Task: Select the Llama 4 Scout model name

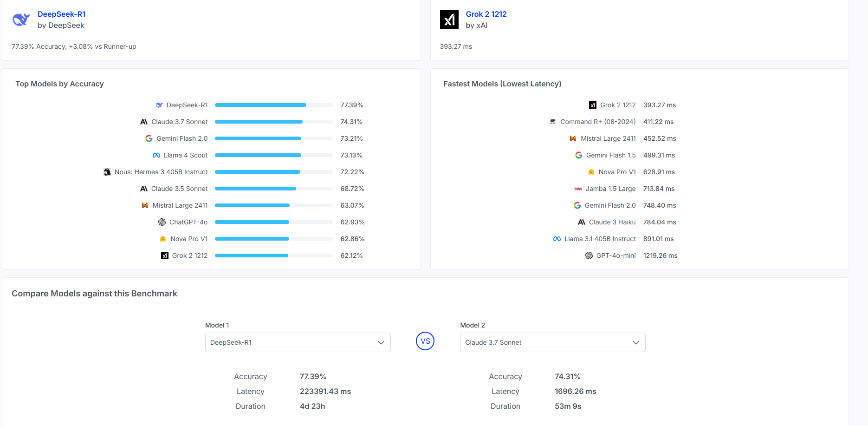Action: (186, 155)
